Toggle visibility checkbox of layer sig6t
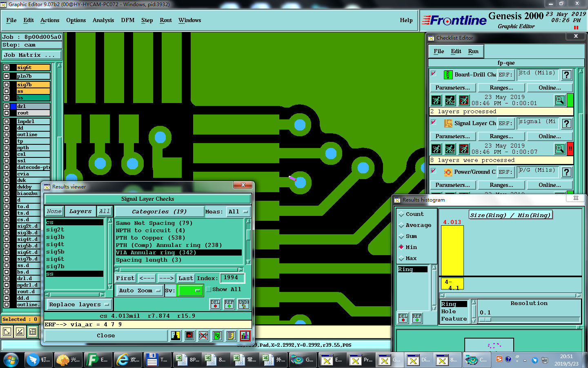588x368 pixels. click(7, 67)
